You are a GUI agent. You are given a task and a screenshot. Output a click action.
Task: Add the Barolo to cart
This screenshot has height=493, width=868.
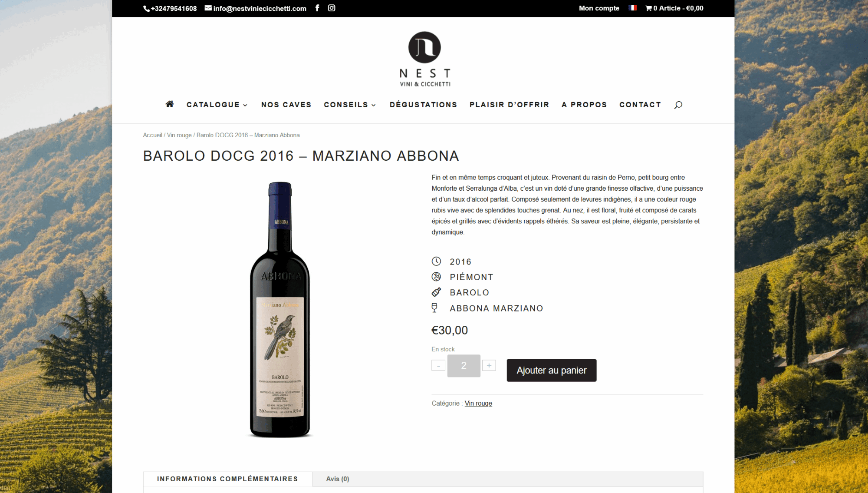click(552, 371)
